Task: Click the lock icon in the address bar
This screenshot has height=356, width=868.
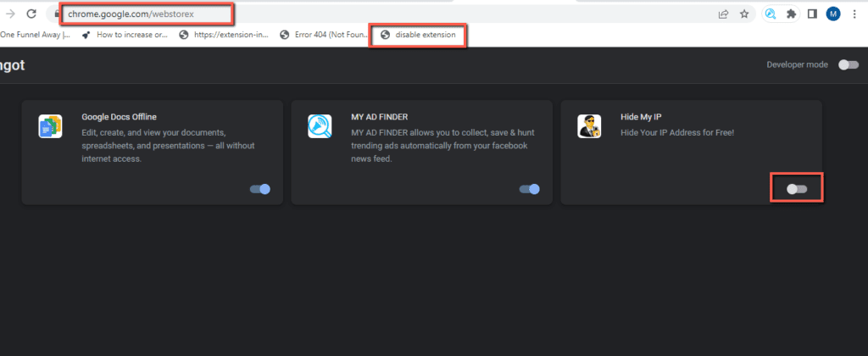Action: coord(56,14)
